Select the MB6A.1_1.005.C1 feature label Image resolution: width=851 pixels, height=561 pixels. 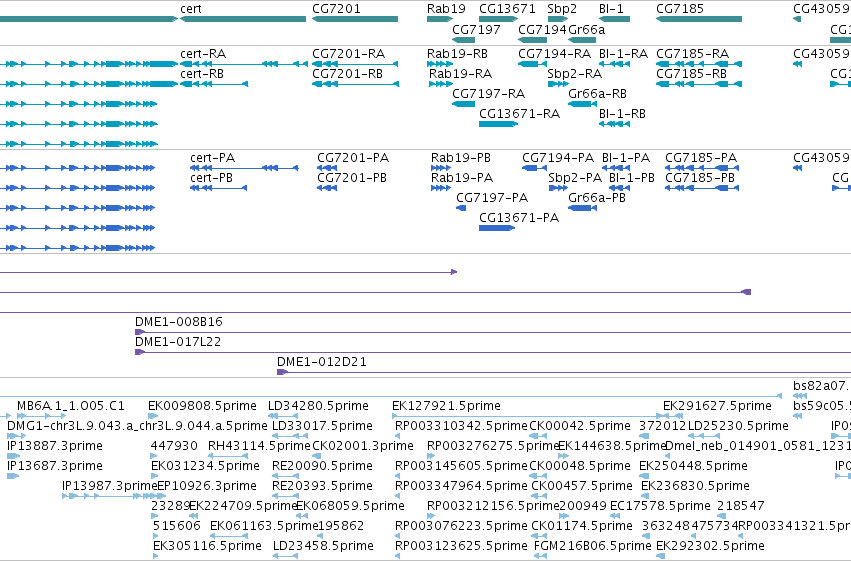click(71, 406)
